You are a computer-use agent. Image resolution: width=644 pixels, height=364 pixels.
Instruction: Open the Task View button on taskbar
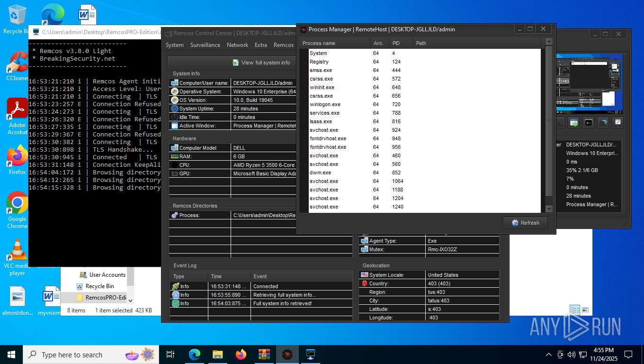[171, 355]
